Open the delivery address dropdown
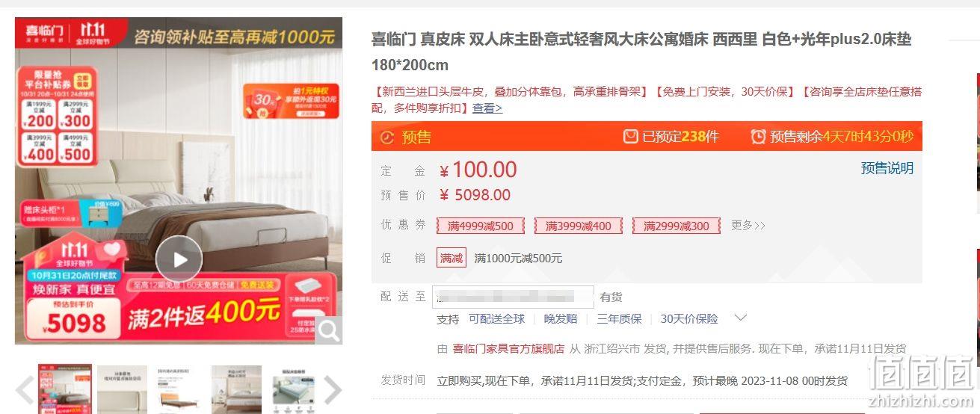This screenshot has width=980, height=414. coord(514,297)
